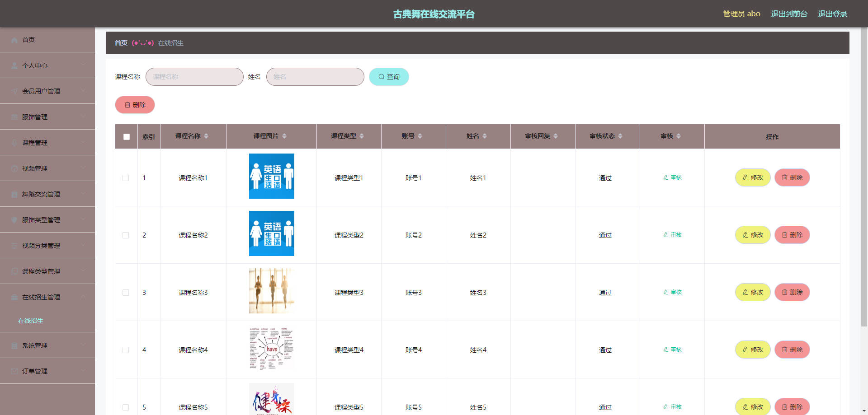The height and width of the screenshot is (415, 868).
Task: Click the icon next to 视频管理
Action: point(14,169)
